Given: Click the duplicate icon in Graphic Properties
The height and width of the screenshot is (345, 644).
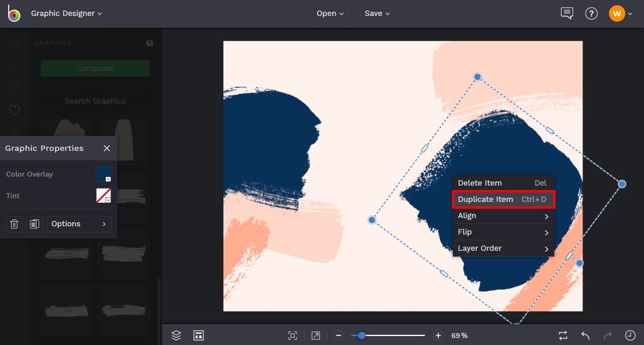Looking at the screenshot, I should [35, 223].
